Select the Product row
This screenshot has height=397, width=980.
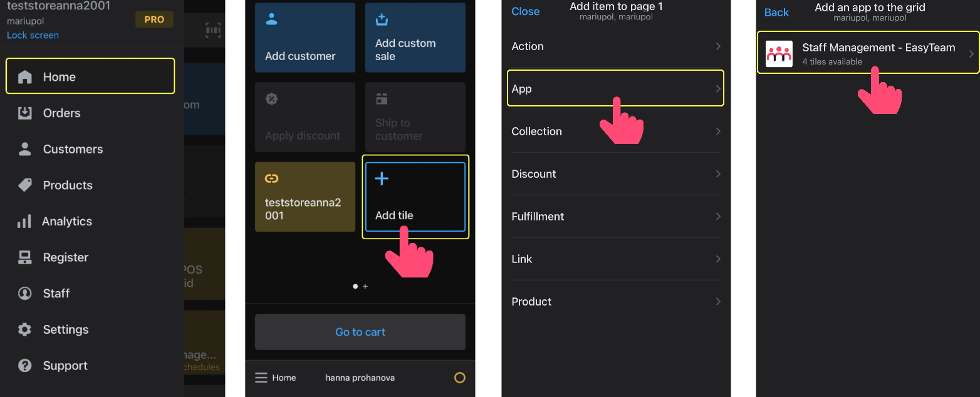point(616,302)
